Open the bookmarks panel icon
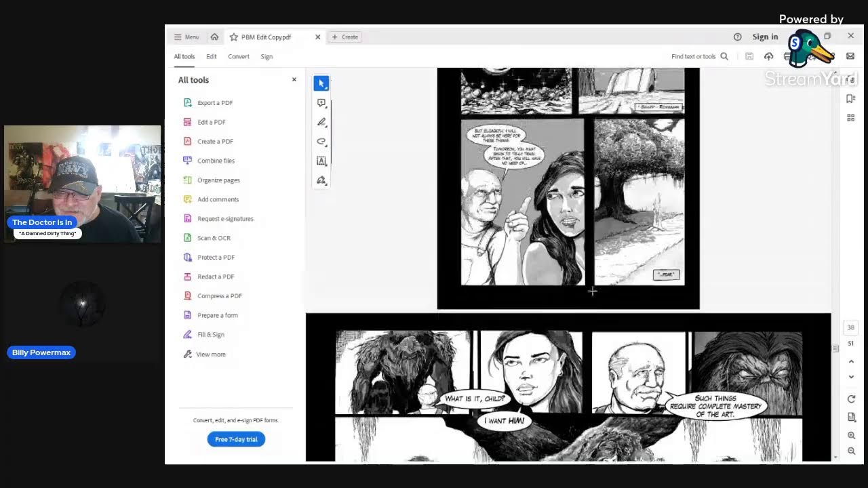The height and width of the screenshot is (488, 868). pos(851,99)
